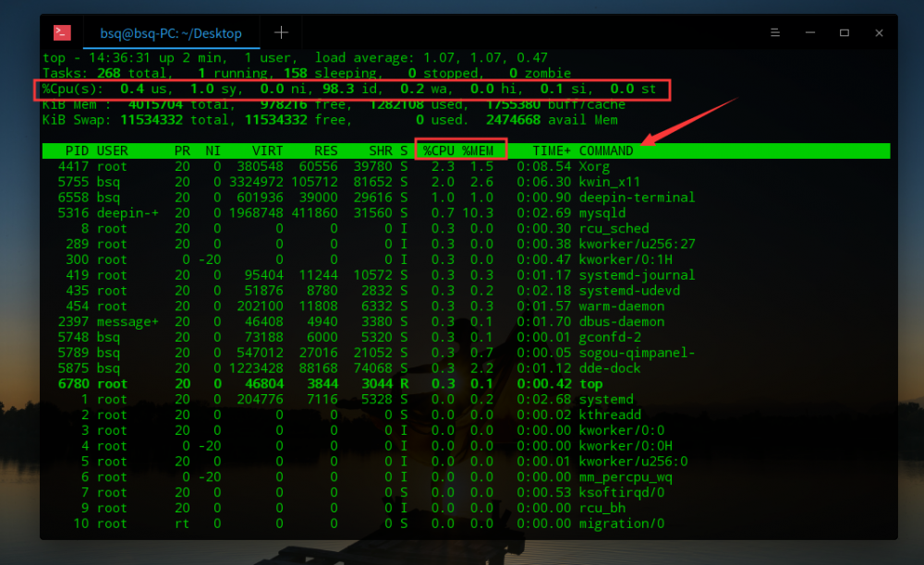Click the migration/0 command
The width and height of the screenshot is (924, 565).
(622, 523)
